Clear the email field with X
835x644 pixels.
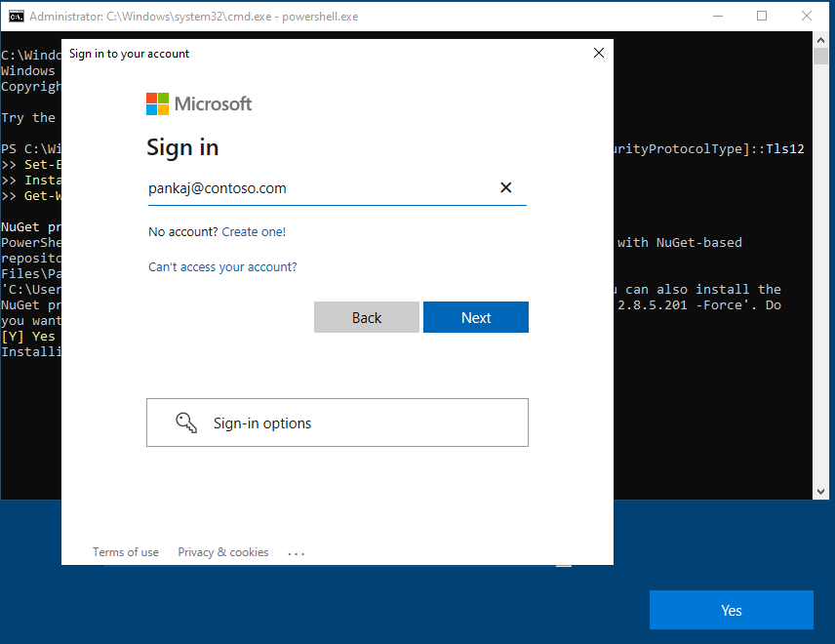[x=505, y=188]
